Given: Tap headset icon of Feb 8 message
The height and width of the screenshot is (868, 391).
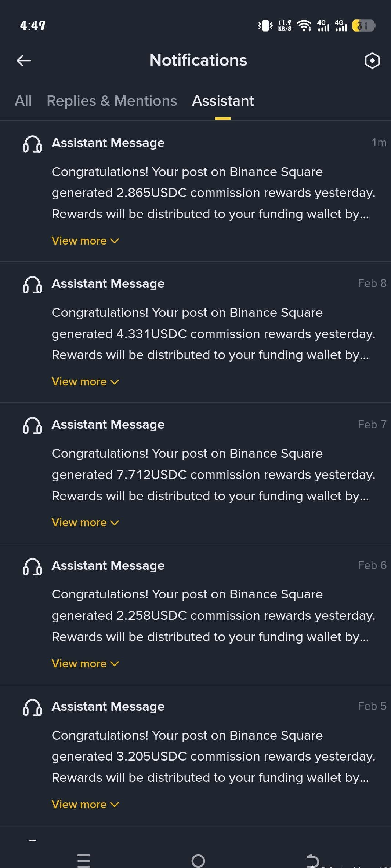Looking at the screenshot, I should point(32,285).
